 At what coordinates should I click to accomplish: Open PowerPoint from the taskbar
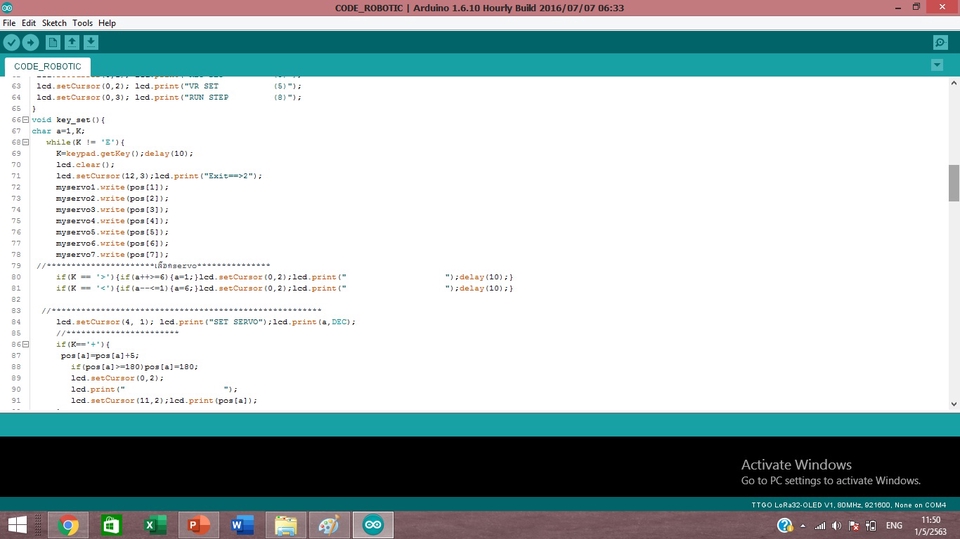point(198,525)
